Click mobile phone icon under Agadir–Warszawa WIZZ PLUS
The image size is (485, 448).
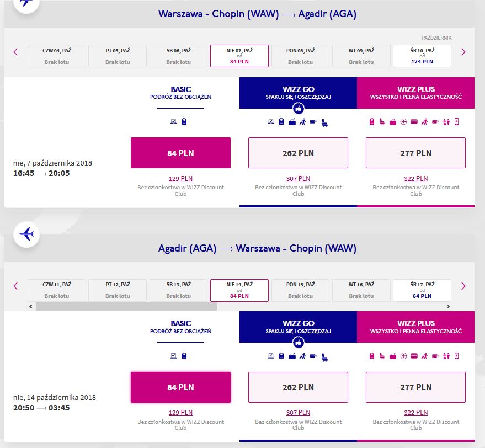(x=456, y=356)
